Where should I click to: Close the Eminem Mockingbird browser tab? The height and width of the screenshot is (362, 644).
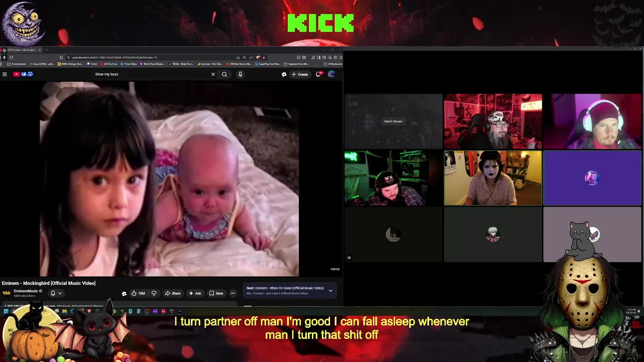point(40,50)
